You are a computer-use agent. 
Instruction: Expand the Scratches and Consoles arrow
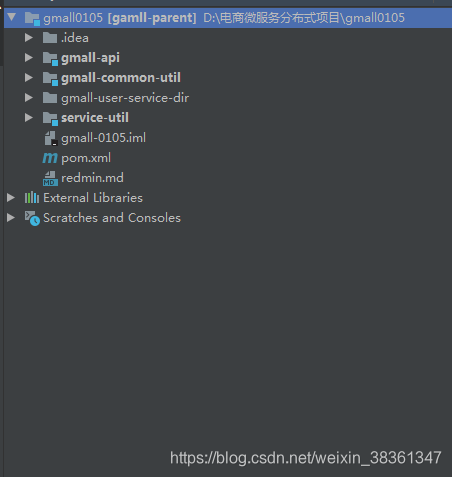(x=11, y=218)
